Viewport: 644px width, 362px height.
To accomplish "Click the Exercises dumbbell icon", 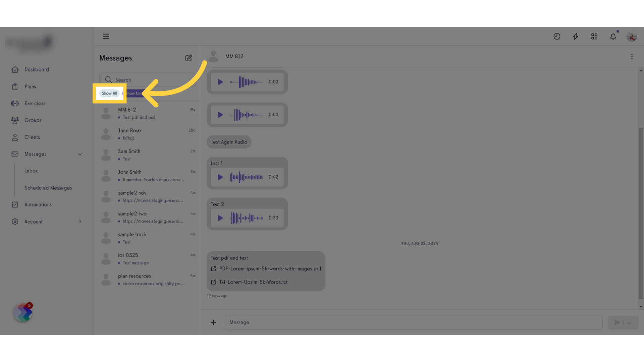I will [x=15, y=104].
